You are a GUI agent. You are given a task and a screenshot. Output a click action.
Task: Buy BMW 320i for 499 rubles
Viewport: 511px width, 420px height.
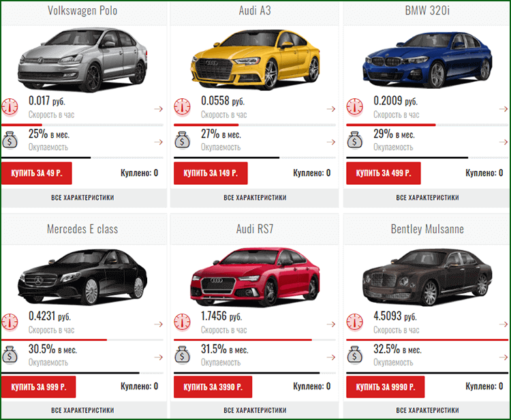point(383,173)
